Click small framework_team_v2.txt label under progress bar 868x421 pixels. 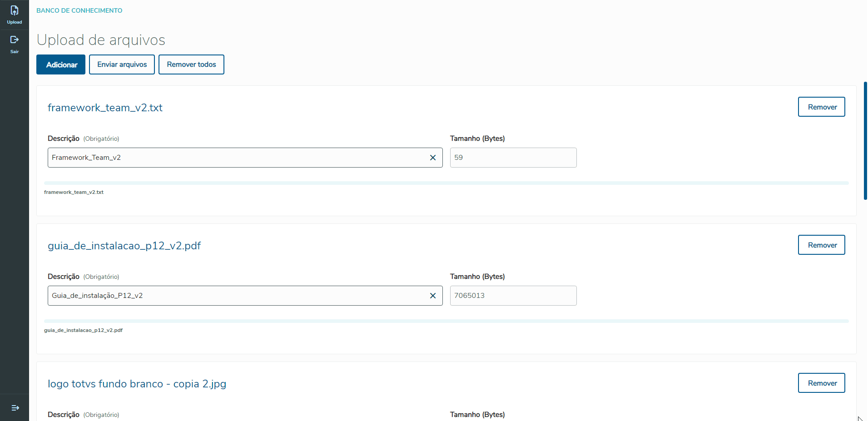74,192
